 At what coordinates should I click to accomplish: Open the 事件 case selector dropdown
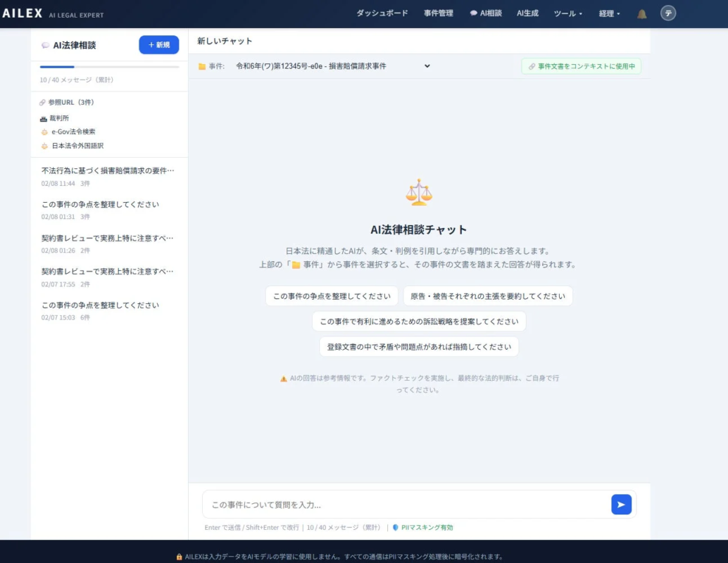pyautogui.click(x=425, y=66)
